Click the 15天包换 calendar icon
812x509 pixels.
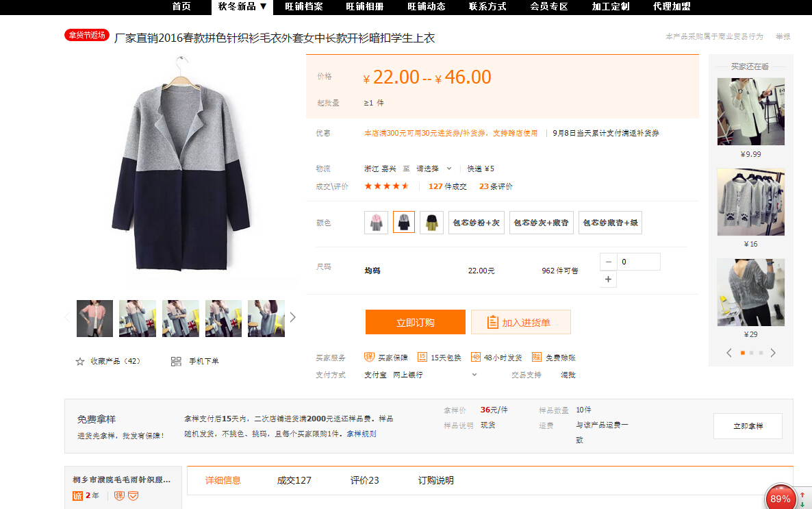point(422,357)
